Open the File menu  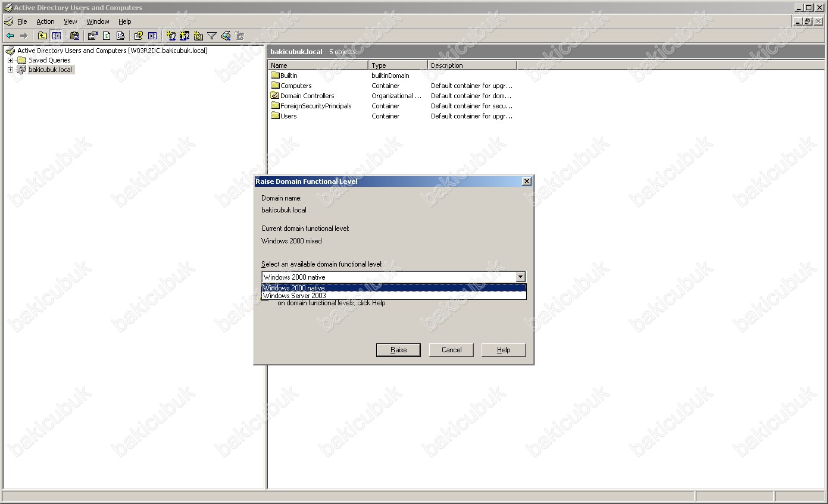click(x=22, y=21)
